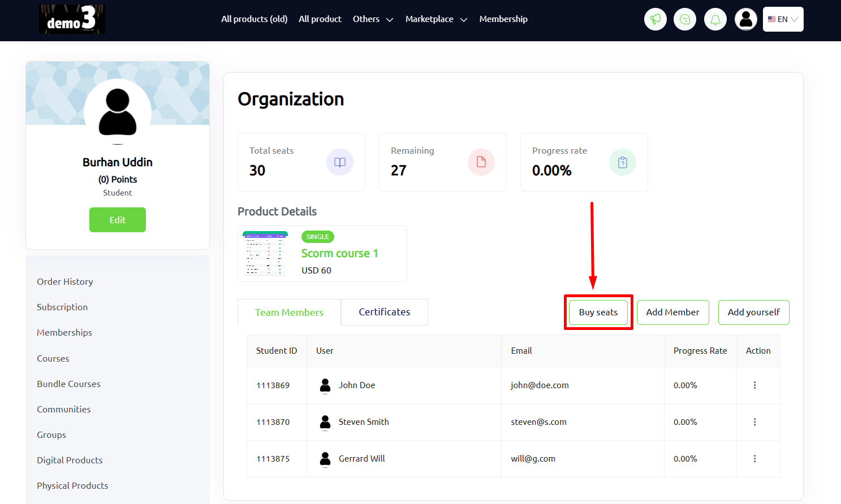Click the demo3 site logo
Viewport: 841px width, 504px height.
[72, 19]
